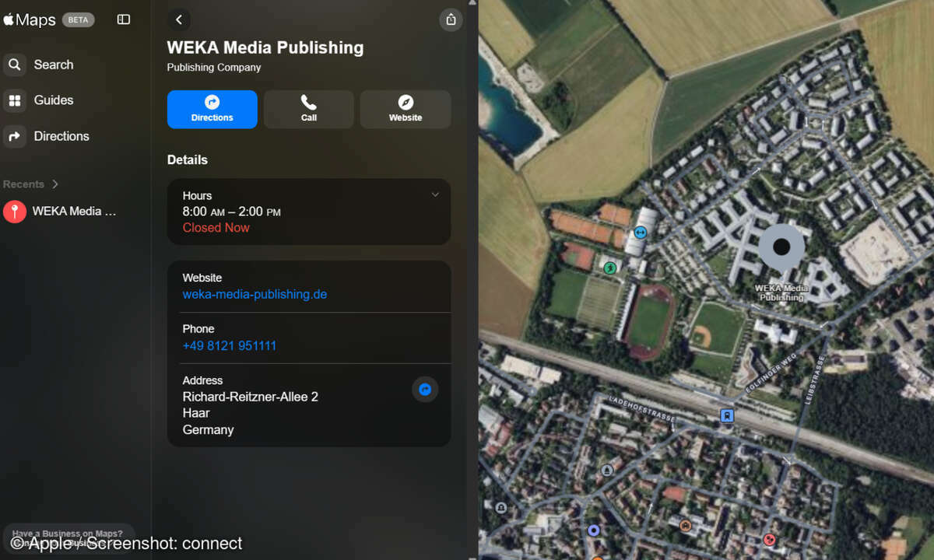
Task: Click the green sports marker on the map
Action: point(610,268)
